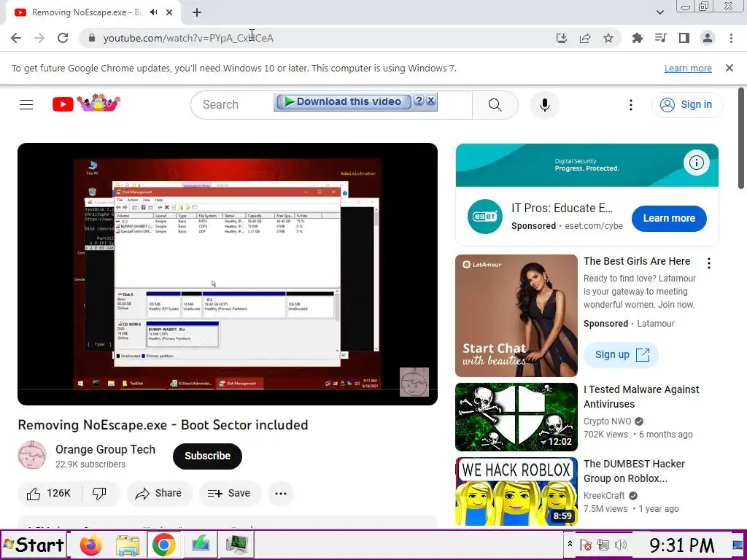Switch to the Chrome taskbar button

163,545
